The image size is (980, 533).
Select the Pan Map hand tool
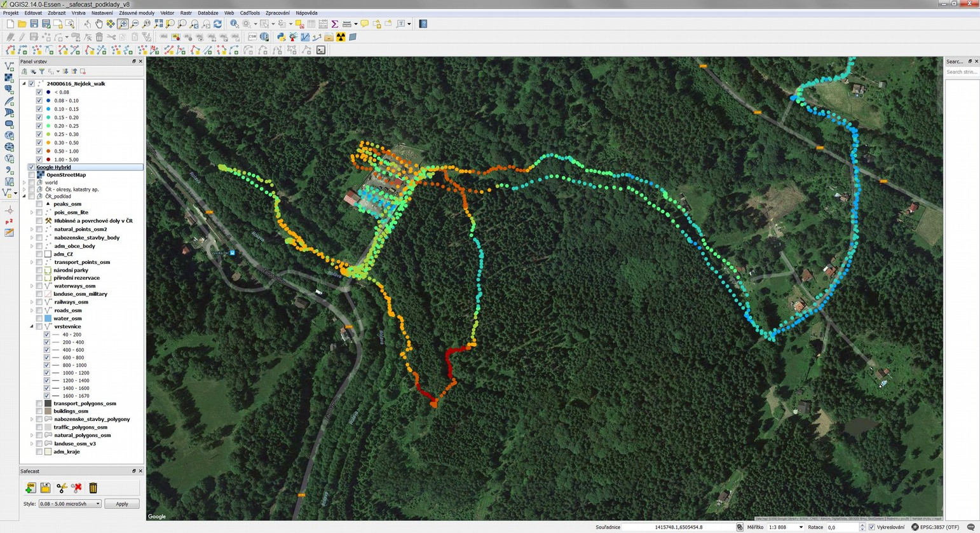(x=99, y=24)
